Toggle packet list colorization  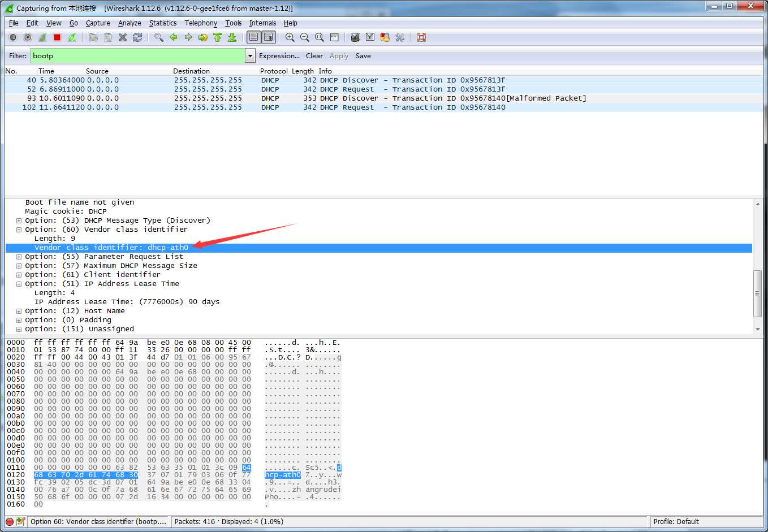coord(254,37)
